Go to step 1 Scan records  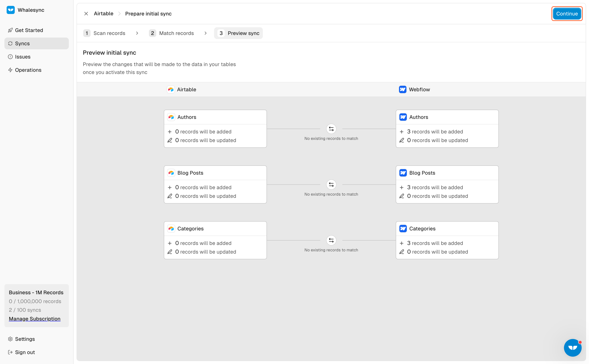coord(104,33)
